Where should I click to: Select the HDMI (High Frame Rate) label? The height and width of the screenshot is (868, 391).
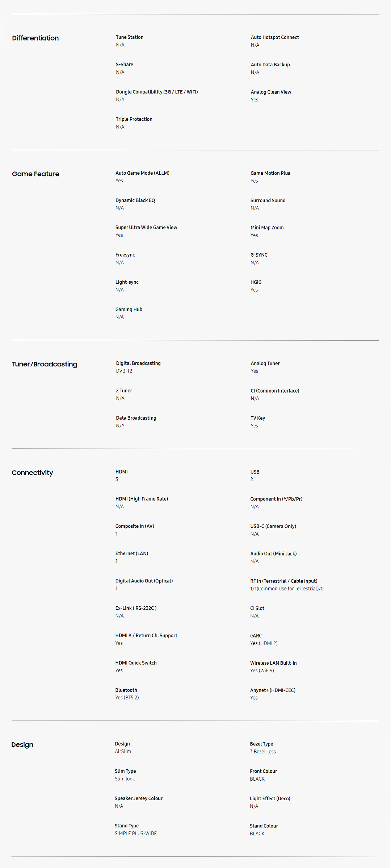(x=142, y=499)
